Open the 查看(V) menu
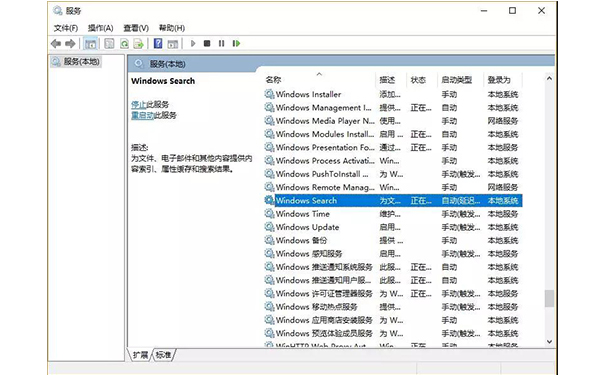The image size is (605, 375). [136, 28]
